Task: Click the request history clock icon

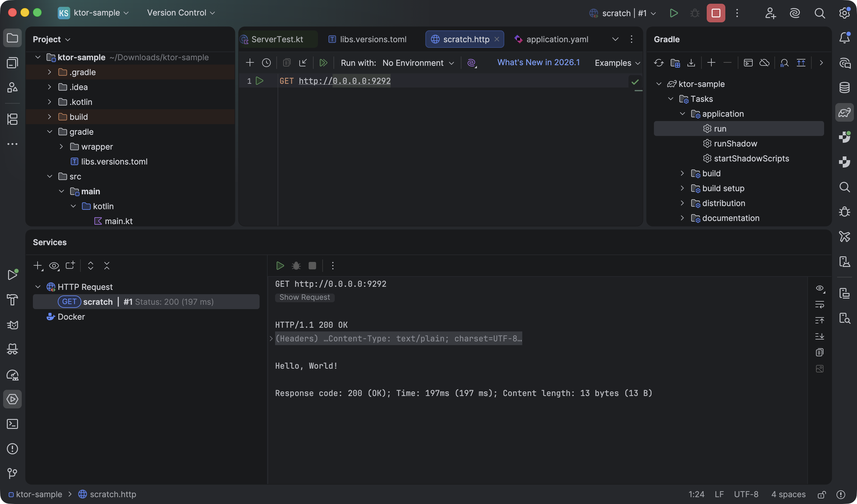Action: 266,62
